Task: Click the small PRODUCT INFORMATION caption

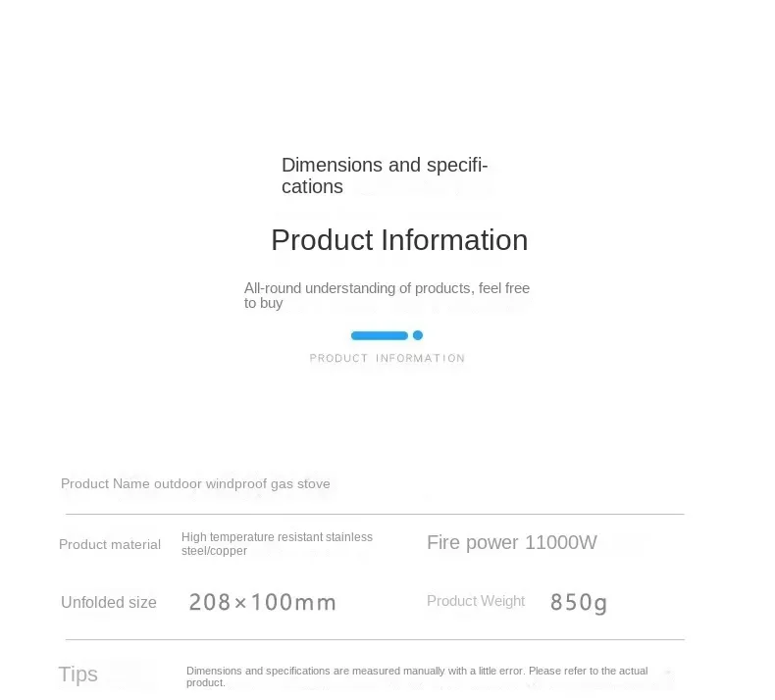Action: tap(387, 358)
